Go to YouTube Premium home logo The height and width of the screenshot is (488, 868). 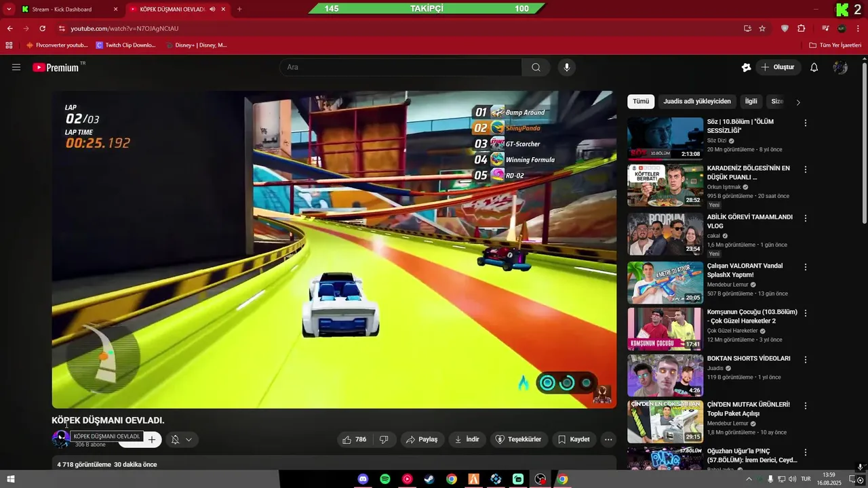point(56,67)
